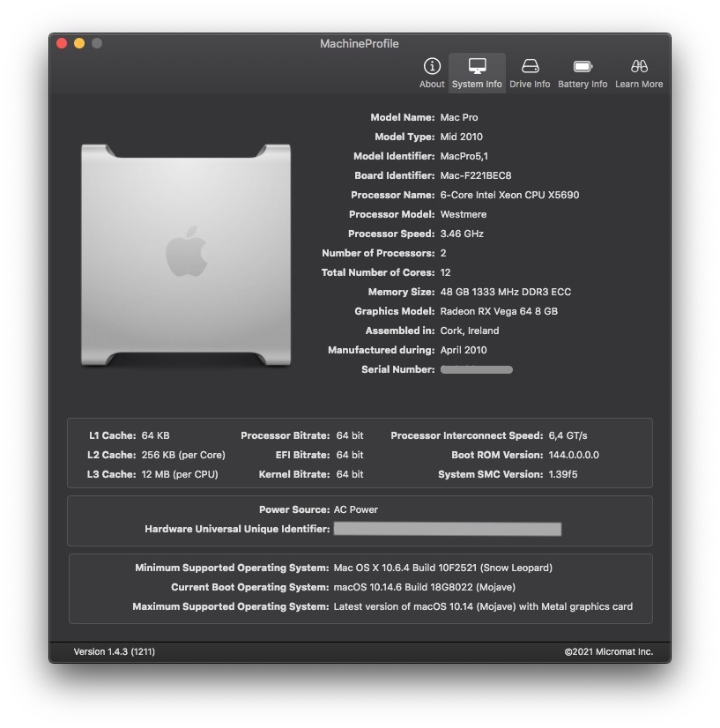Screen dimensions: 720x728
Task: Click 'Radeon RX Vega 64 8 GB' graphics value
Action: pyautogui.click(x=499, y=311)
